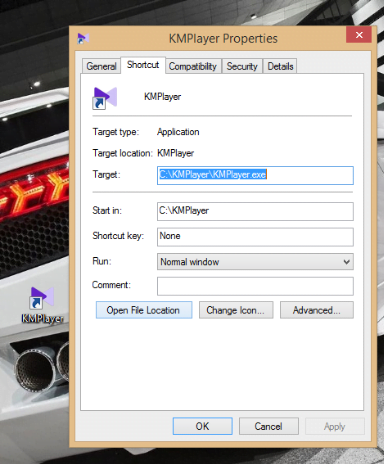
Task: Click the KMPlayer desktop shortcut icon
Action: pyautogui.click(x=42, y=298)
